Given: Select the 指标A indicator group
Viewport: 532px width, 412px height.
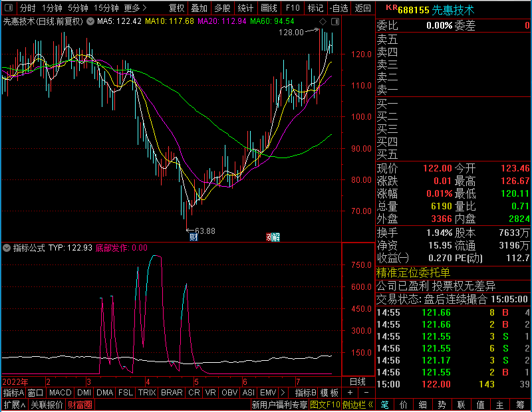Looking at the screenshot, I should [13, 393].
